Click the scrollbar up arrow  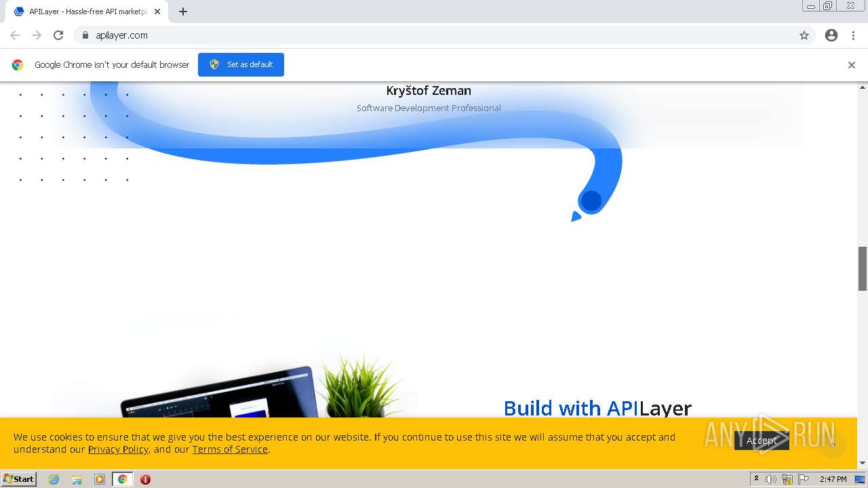tap(863, 87)
